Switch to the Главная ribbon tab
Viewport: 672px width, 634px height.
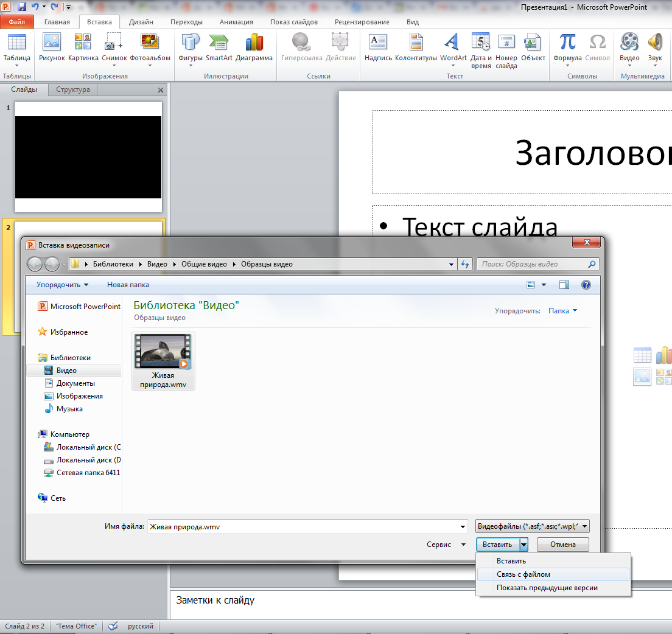[x=57, y=22]
